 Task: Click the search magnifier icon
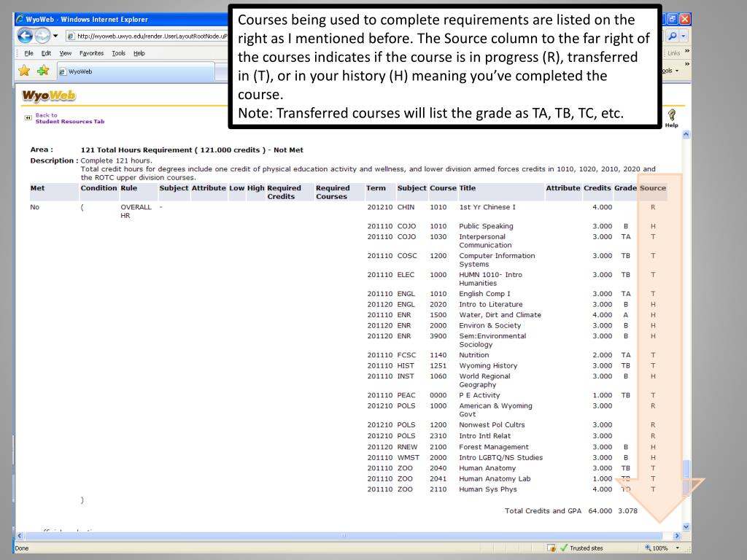pyautogui.click(x=672, y=36)
